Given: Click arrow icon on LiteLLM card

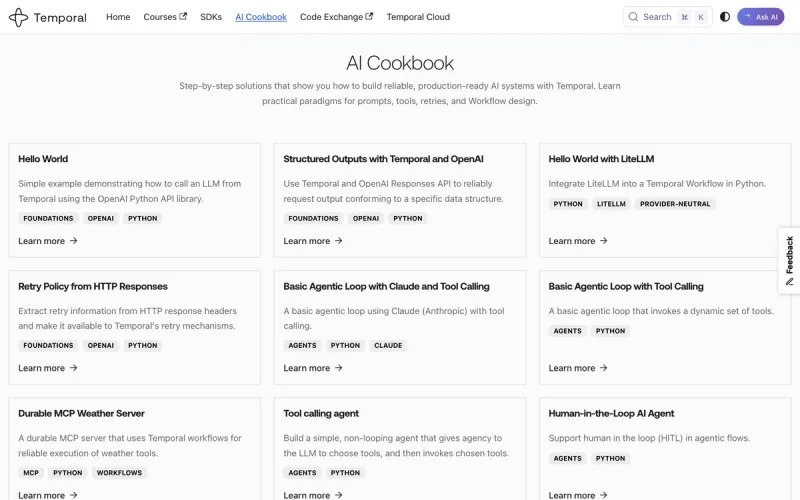Looking at the screenshot, I should 604,240.
